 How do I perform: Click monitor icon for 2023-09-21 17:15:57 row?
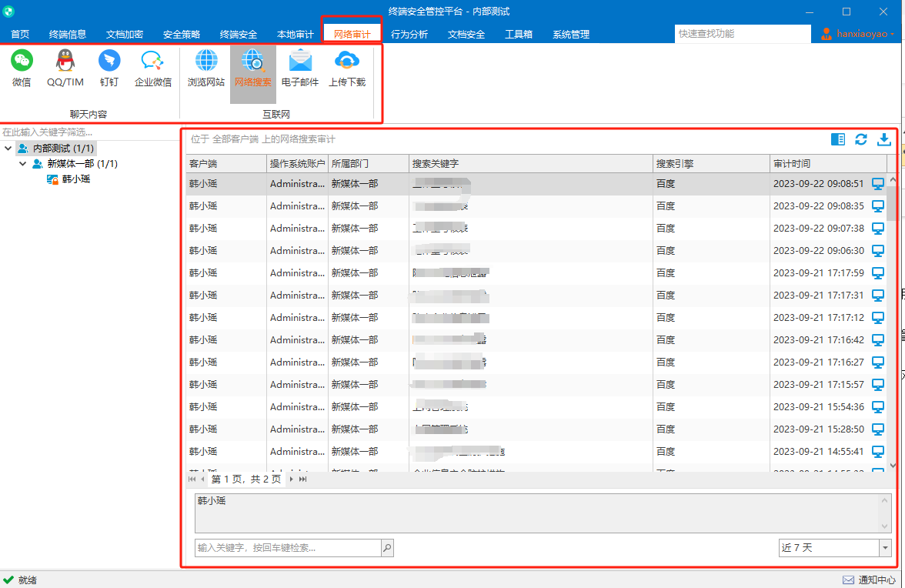point(878,384)
